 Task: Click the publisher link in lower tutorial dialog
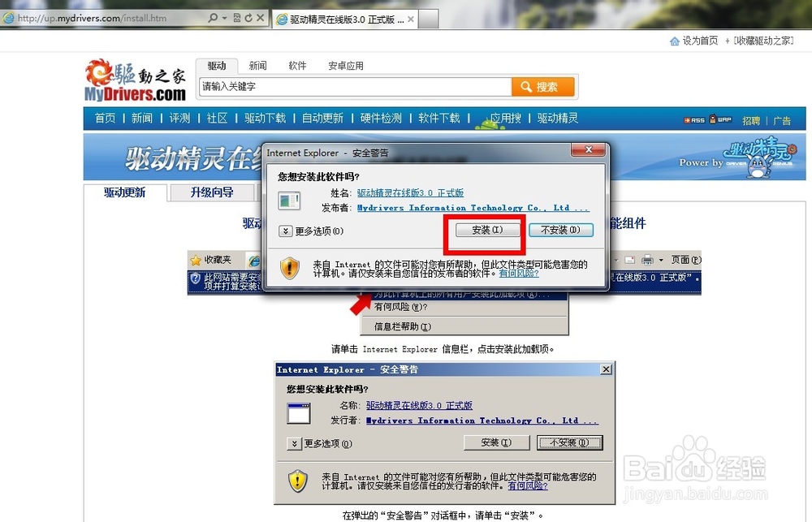pyautogui.click(x=482, y=421)
